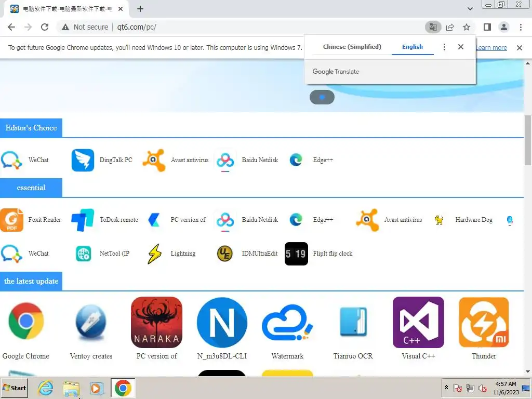Screen dimensions: 532x399
Task: Open the side panel icon
Action: tap(487, 27)
